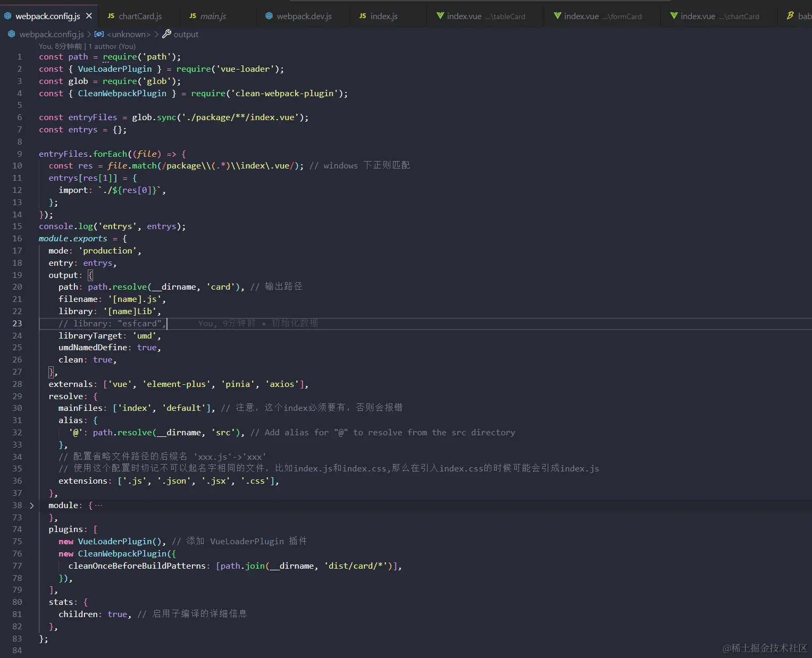
Task: Click the '.json' extension string
Action: coord(174,481)
